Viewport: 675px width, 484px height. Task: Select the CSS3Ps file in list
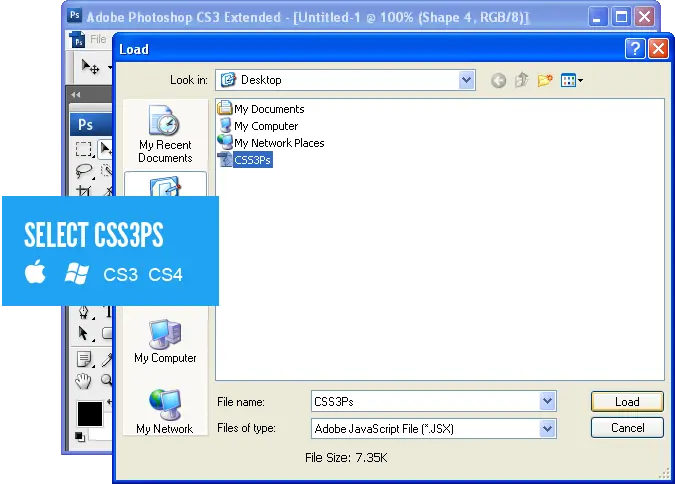coord(245,160)
